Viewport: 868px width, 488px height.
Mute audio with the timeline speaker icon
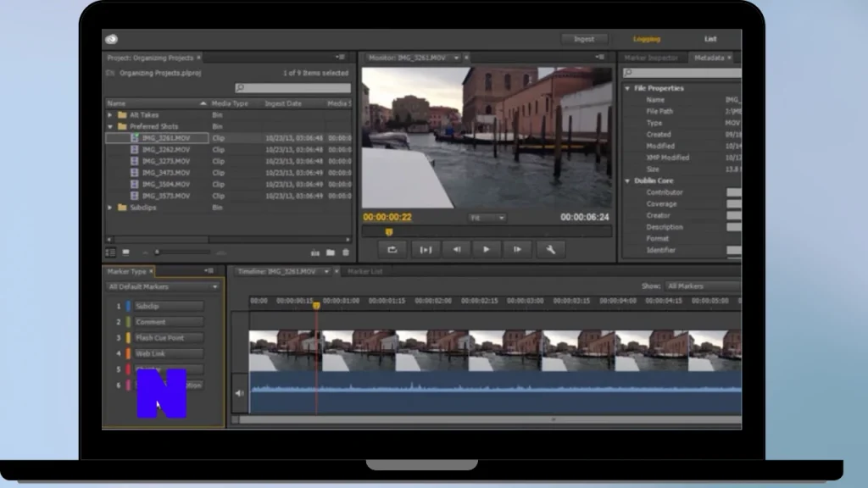[x=239, y=393]
